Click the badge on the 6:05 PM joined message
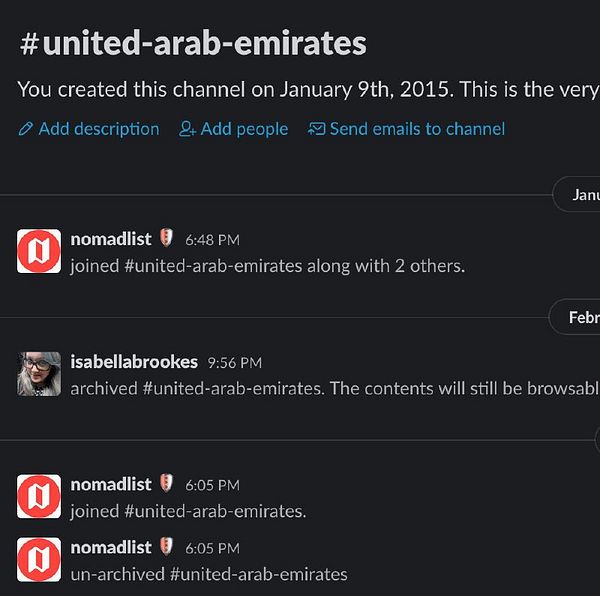This screenshot has height=596, width=600. pyautogui.click(x=167, y=484)
